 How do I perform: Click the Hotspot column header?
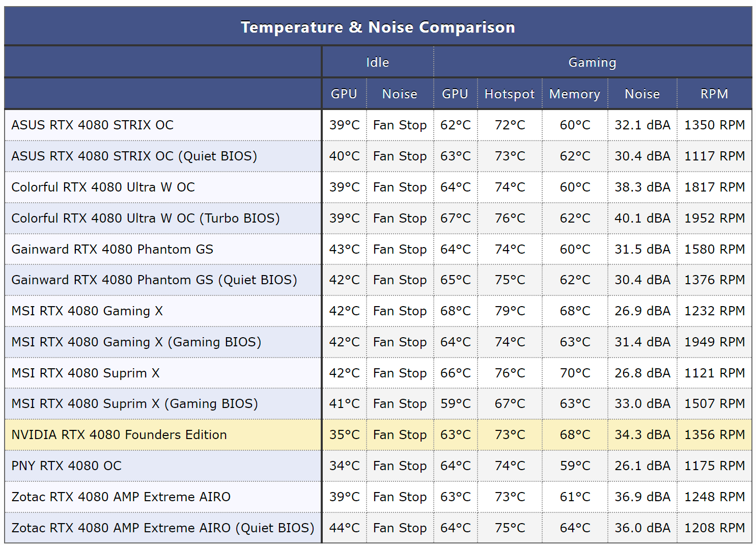coord(510,94)
